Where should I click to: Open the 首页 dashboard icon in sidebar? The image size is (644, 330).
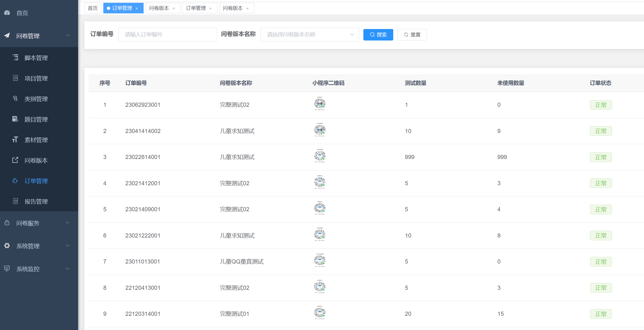7,13
